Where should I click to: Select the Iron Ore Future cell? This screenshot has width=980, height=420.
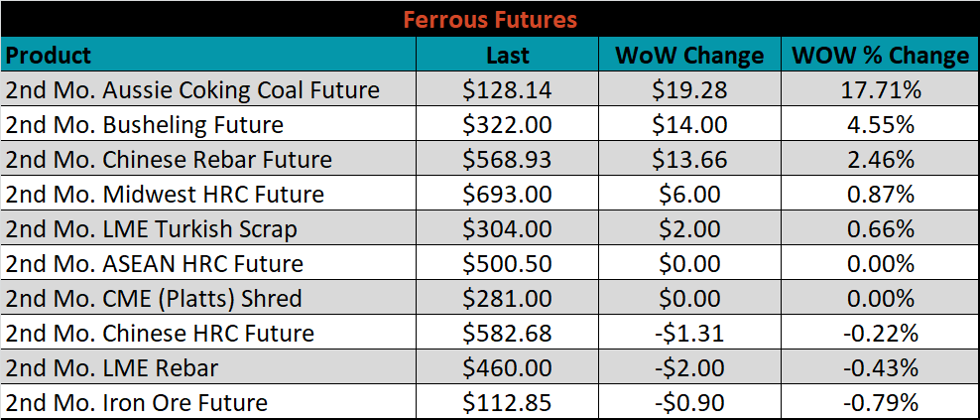tap(208, 401)
